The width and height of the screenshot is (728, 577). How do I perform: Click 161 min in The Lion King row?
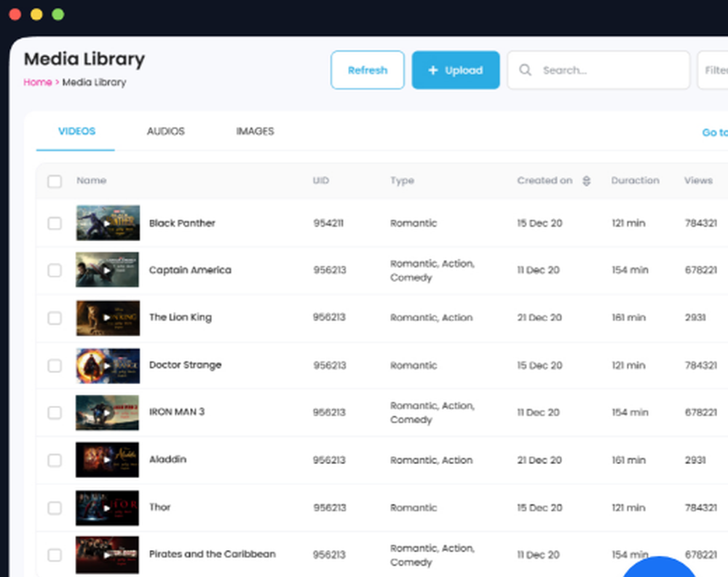tap(629, 318)
